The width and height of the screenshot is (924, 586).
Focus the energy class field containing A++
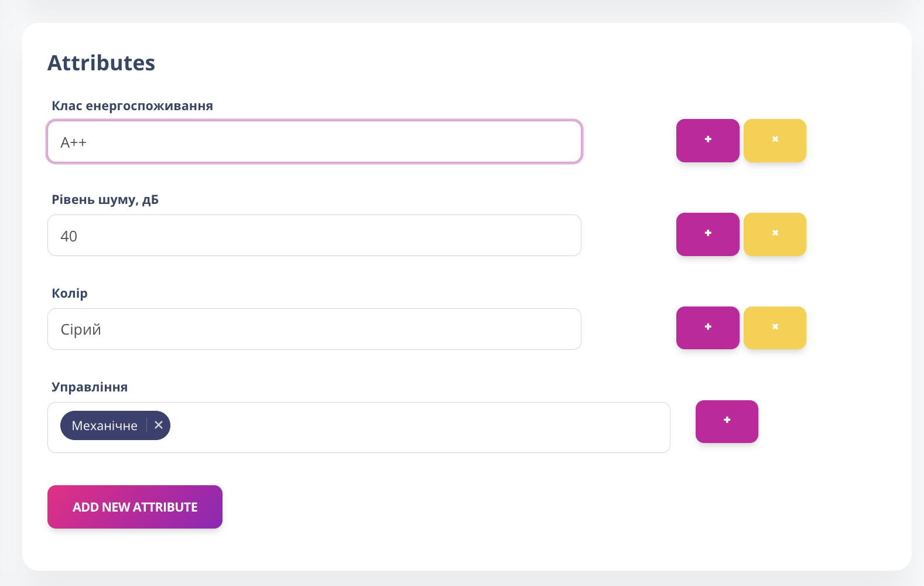coord(314,142)
